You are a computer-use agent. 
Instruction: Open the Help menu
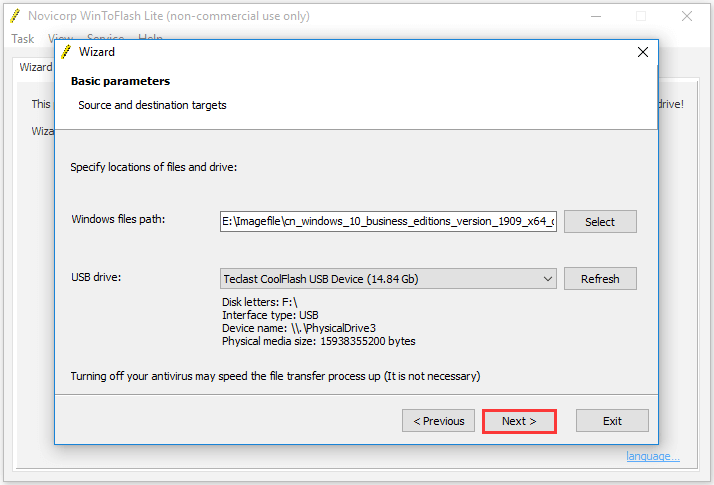coord(150,36)
